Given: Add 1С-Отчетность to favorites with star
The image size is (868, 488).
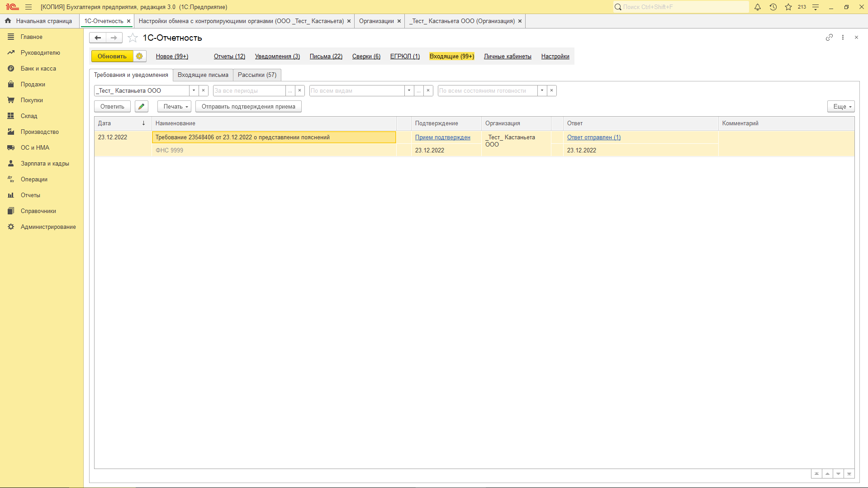Looking at the screenshot, I should pos(133,38).
